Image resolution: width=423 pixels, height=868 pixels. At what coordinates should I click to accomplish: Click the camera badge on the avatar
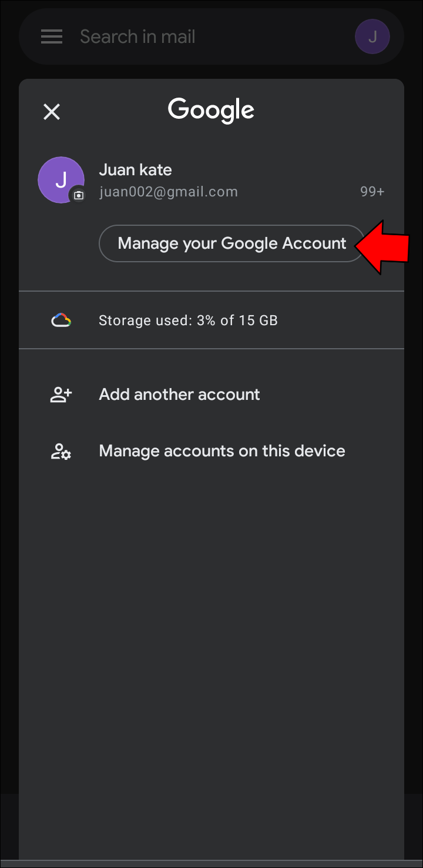point(79,195)
